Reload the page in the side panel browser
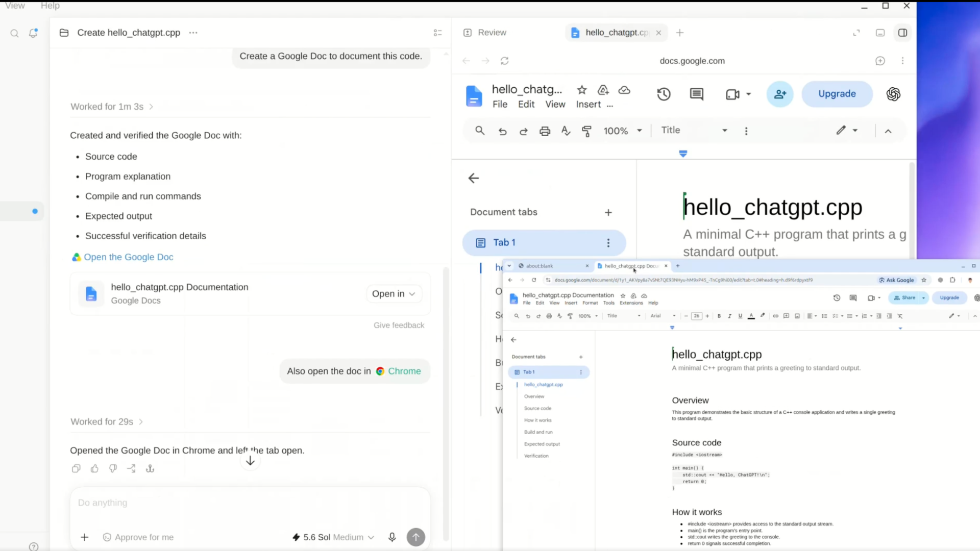Screen dimensions: 980x551 coord(505,61)
